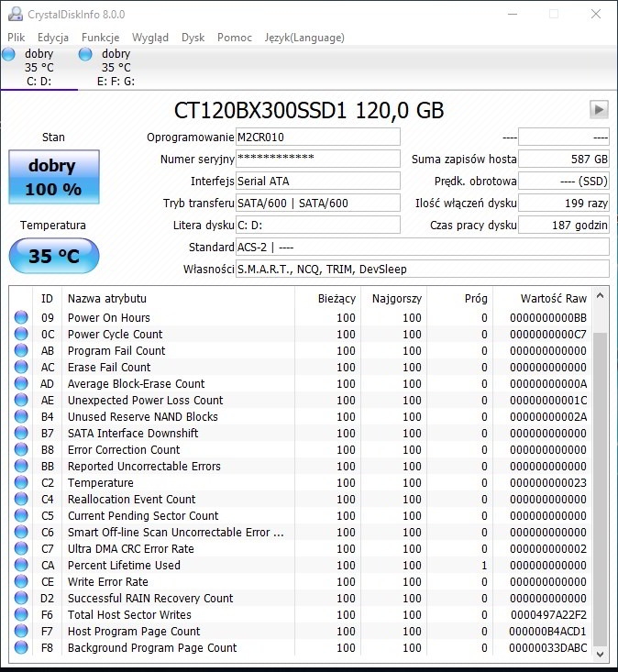Click raw value 00000033DABC

point(547,647)
